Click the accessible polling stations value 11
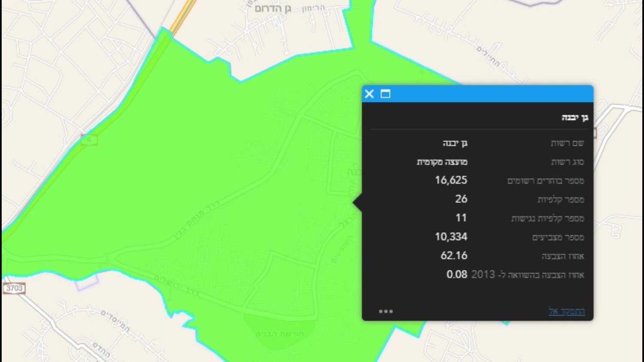The width and height of the screenshot is (644, 362). pyautogui.click(x=461, y=218)
